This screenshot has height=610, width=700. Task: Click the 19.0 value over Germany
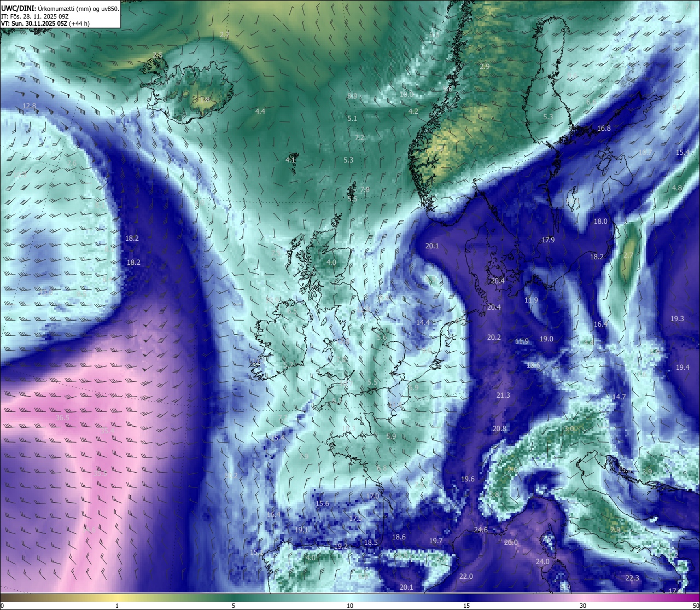pos(546,339)
